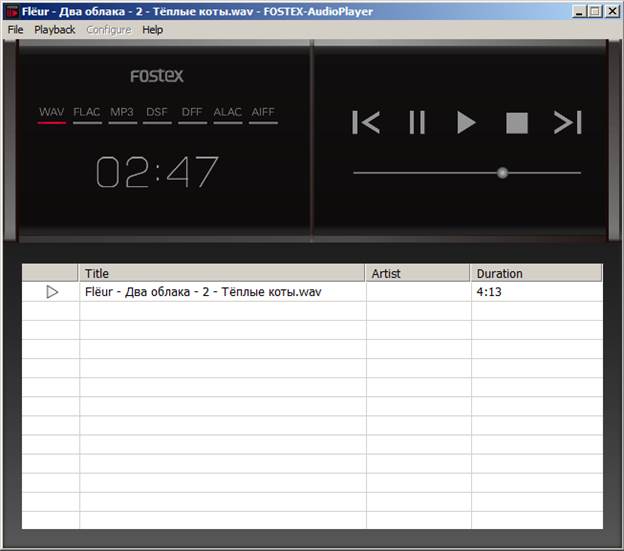Viewport: 624px width, 551px height.
Task: Skip to the next track
Action: tap(568, 122)
